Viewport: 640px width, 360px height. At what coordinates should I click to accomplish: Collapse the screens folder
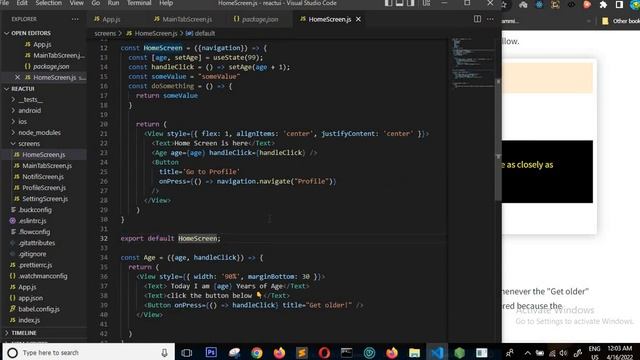29,144
